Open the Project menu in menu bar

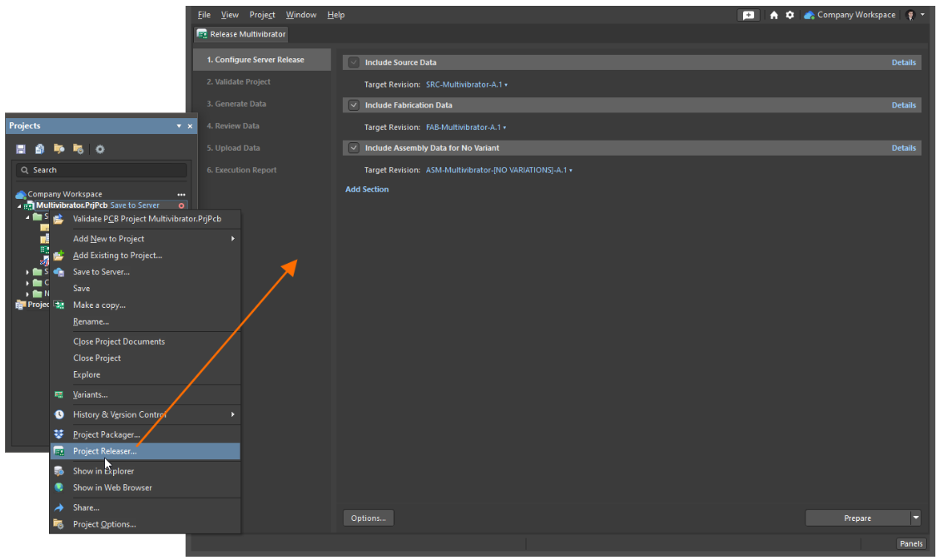[262, 15]
